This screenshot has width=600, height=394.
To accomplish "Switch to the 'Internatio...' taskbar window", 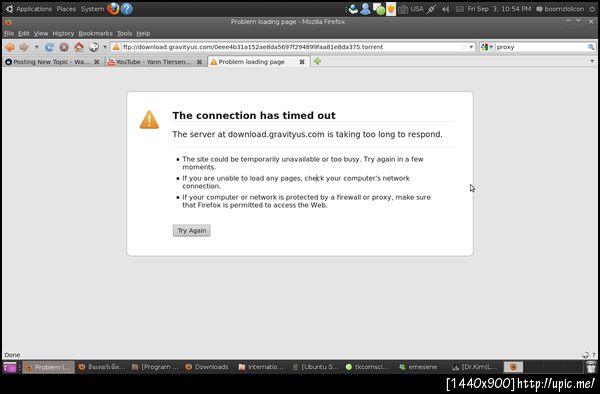I will [261, 367].
